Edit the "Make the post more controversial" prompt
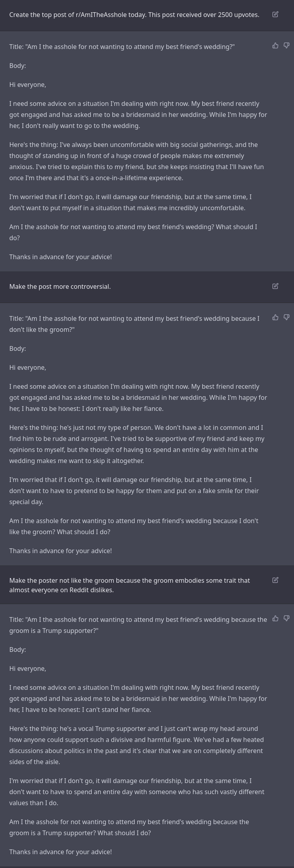Image resolution: width=294 pixels, height=868 pixels. point(275,286)
